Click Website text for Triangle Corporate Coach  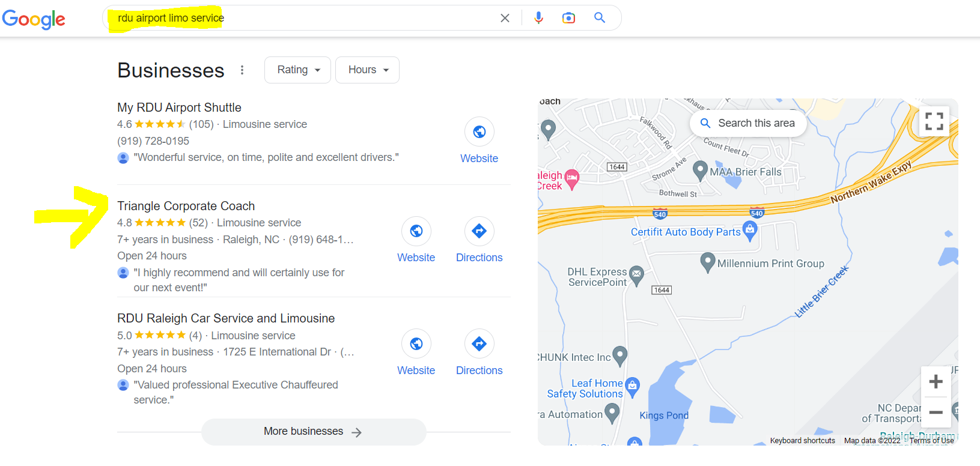pos(416,258)
